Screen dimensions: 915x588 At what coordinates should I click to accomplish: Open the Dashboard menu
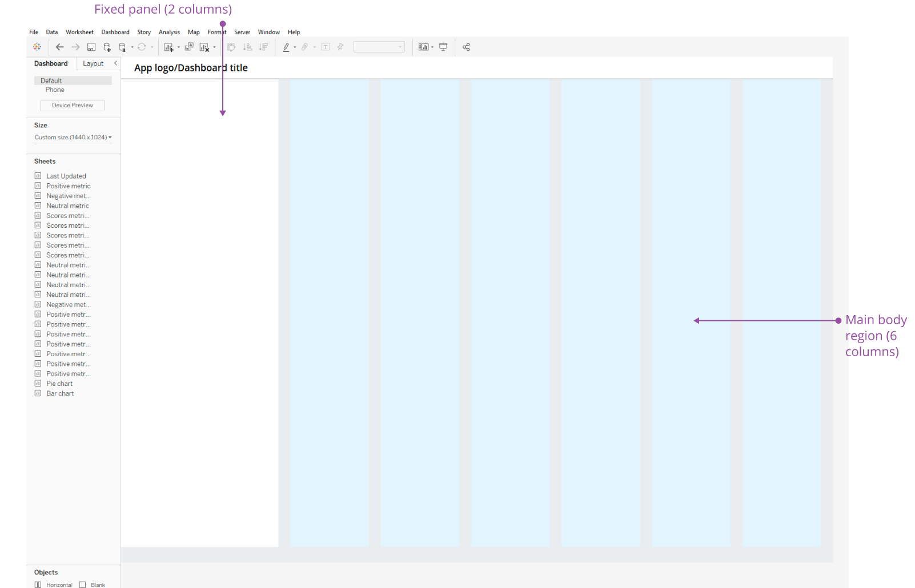pyautogui.click(x=115, y=32)
